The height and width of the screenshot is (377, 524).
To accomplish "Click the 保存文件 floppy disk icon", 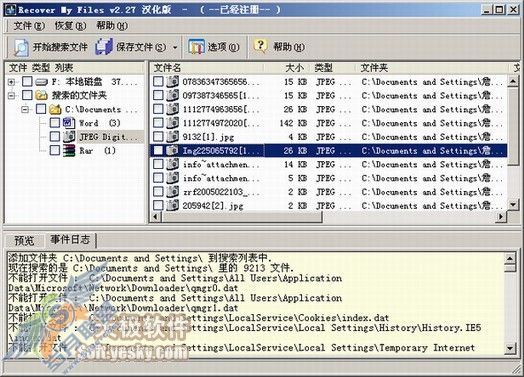I will [104, 47].
